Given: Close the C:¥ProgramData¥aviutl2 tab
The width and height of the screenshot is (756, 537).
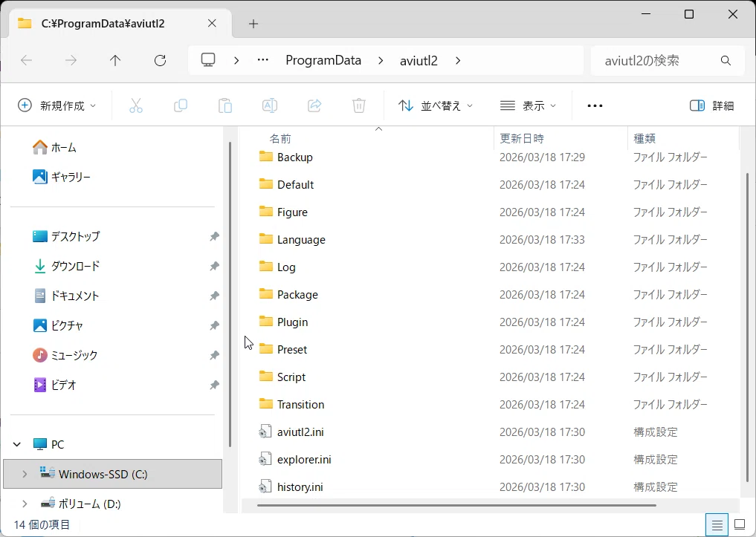Looking at the screenshot, I should click(212, 23).
